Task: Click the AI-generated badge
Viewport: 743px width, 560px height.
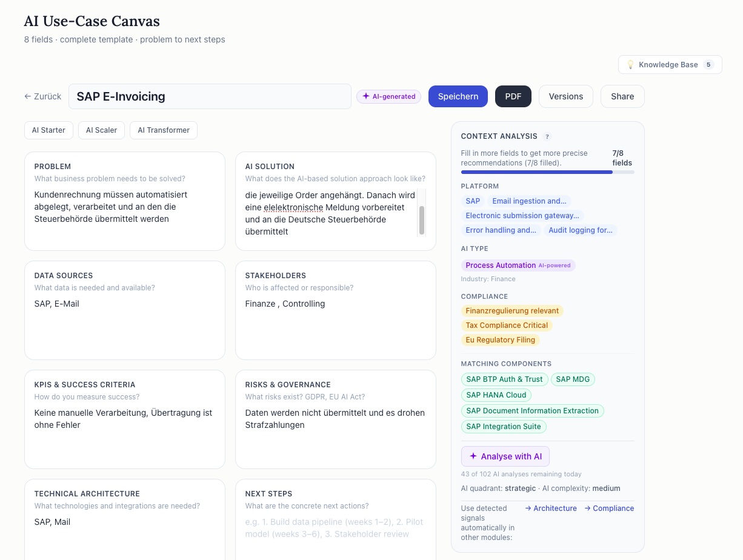Action: point(388,96)
